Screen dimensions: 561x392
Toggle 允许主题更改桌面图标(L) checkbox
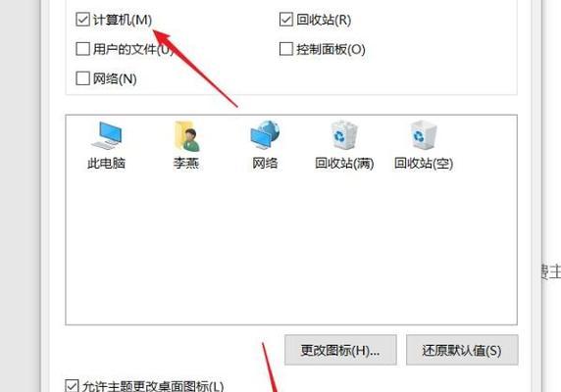(x=72, y=386)
